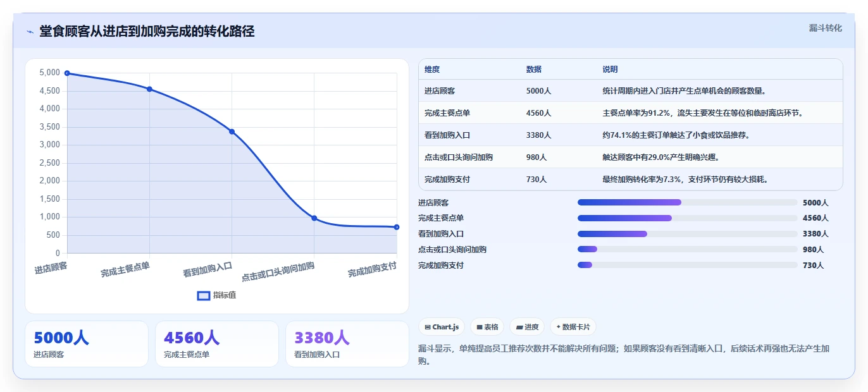Click the 点击或口头询问加购 table row label
This screenshot has height=392, width=868.
point(459,157)
